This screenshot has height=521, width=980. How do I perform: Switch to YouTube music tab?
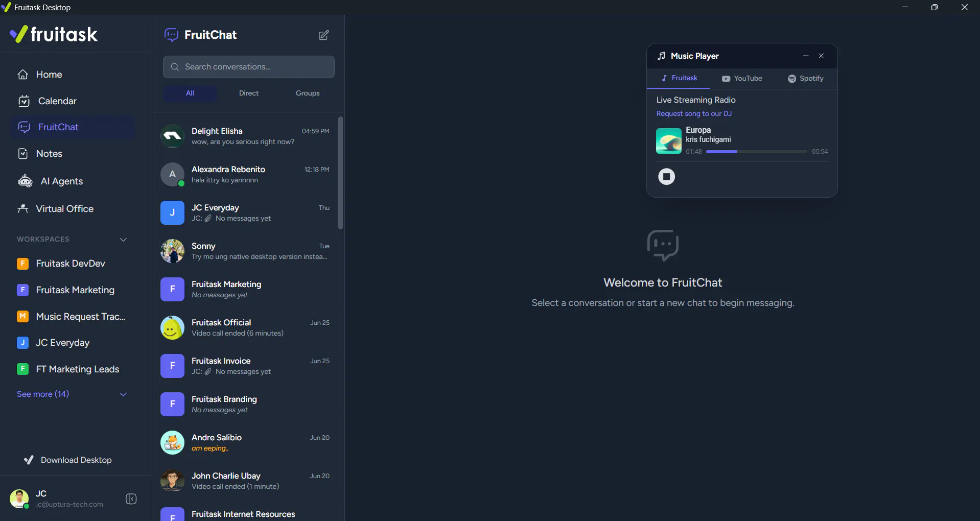(742, 78)
